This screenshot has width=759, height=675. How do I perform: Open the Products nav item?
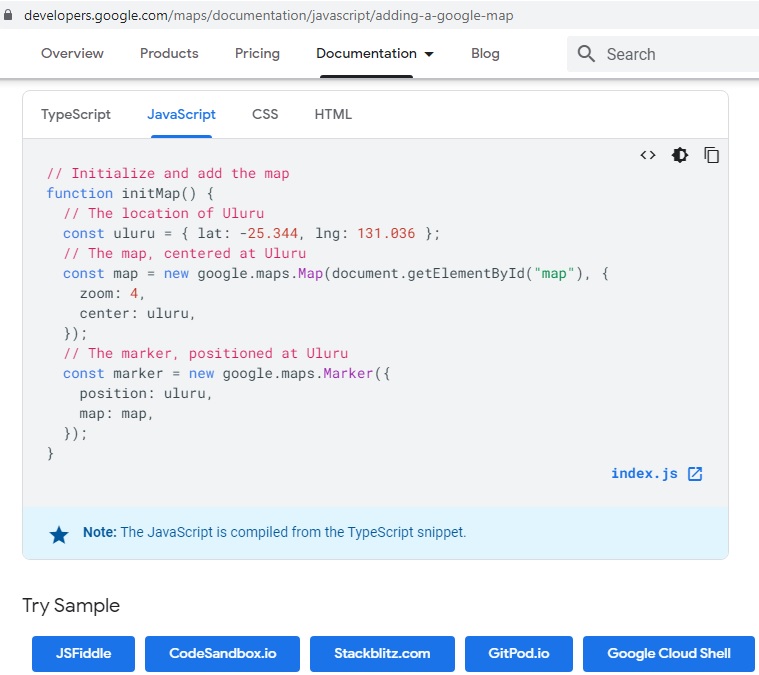click(169, 54)
